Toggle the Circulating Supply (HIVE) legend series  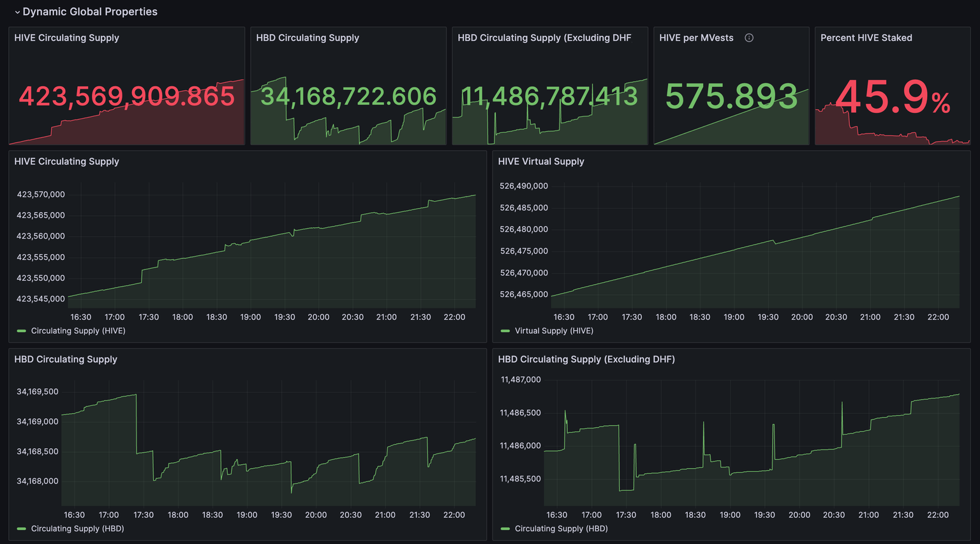[78, 331]
